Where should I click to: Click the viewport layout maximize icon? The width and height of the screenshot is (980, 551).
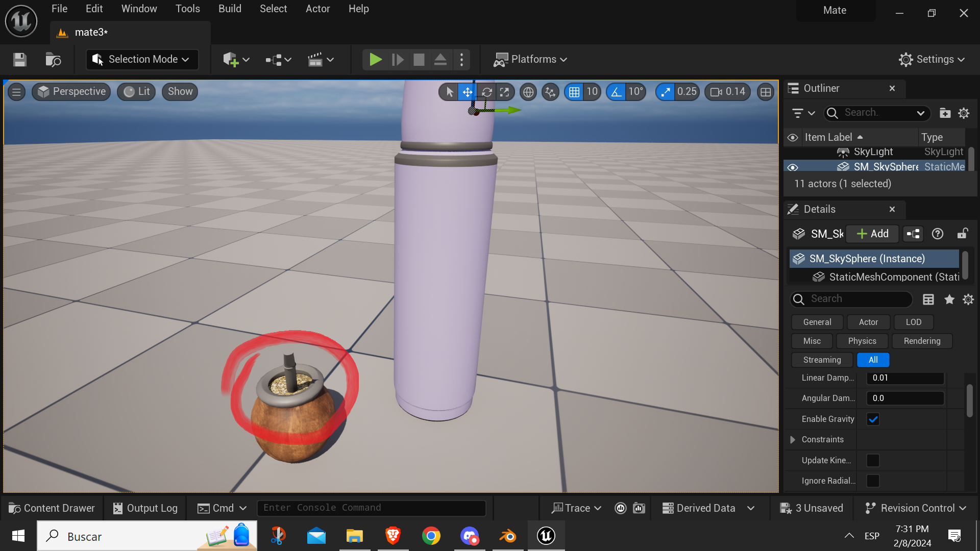pyautogui.click(x=766, y=92)
